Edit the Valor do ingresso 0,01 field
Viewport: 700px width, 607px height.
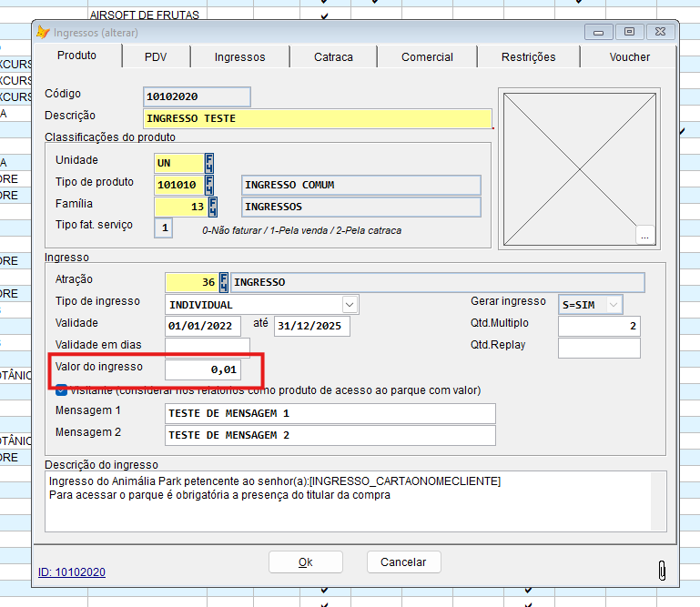click(203, 369)
